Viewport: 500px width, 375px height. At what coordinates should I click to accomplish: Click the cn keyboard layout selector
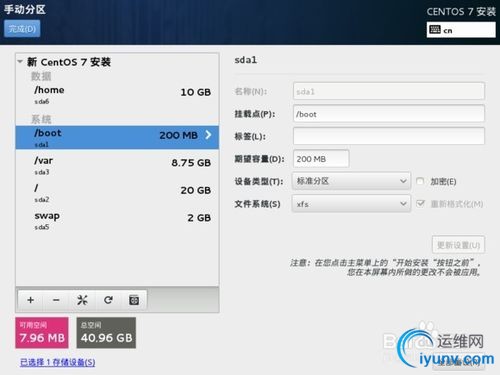click(x=461, y=30)
